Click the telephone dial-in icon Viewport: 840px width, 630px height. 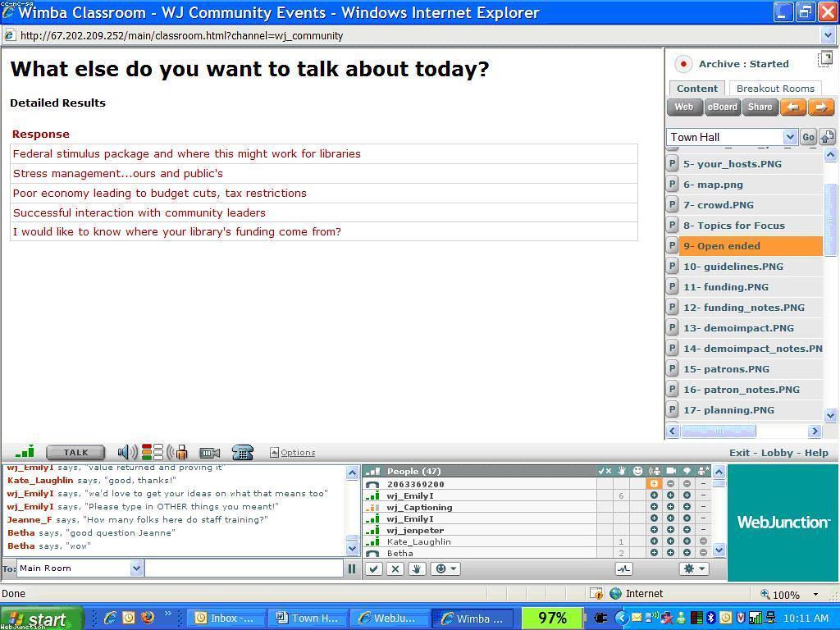tap(242, 452)
